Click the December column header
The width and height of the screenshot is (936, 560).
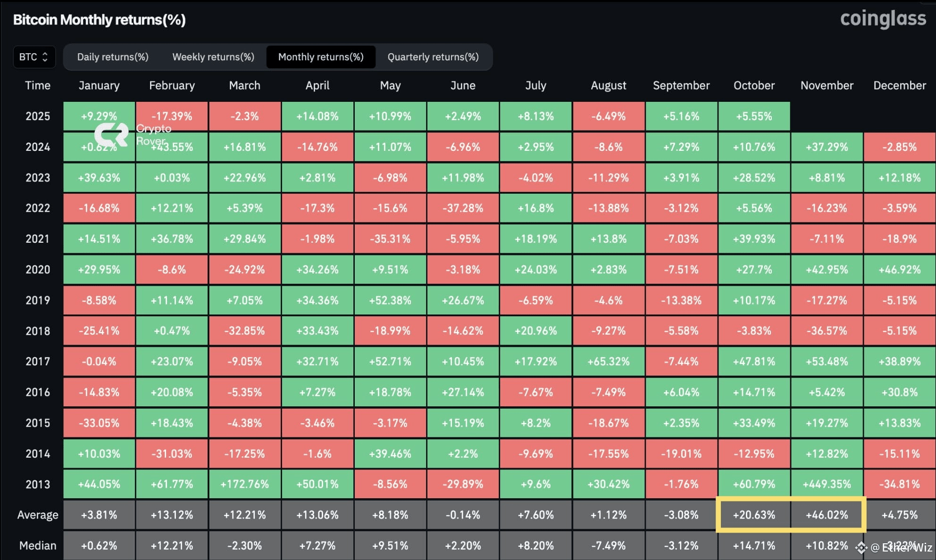tap(899, 85)
